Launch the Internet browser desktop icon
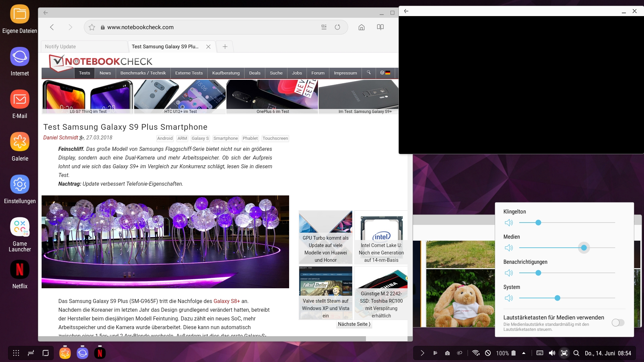 click(x=20, y=62)
